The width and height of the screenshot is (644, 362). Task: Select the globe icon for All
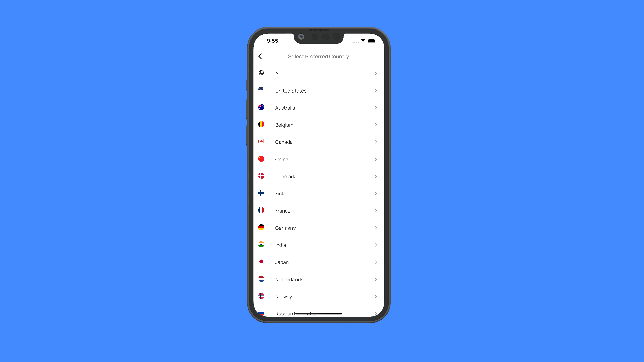tap(261, 73)
